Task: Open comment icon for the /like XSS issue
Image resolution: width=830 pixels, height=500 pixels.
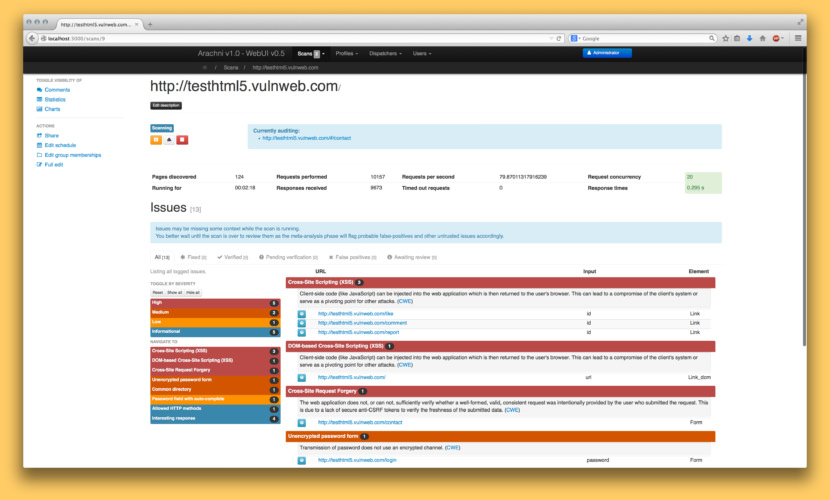Action: pos(301,314)
